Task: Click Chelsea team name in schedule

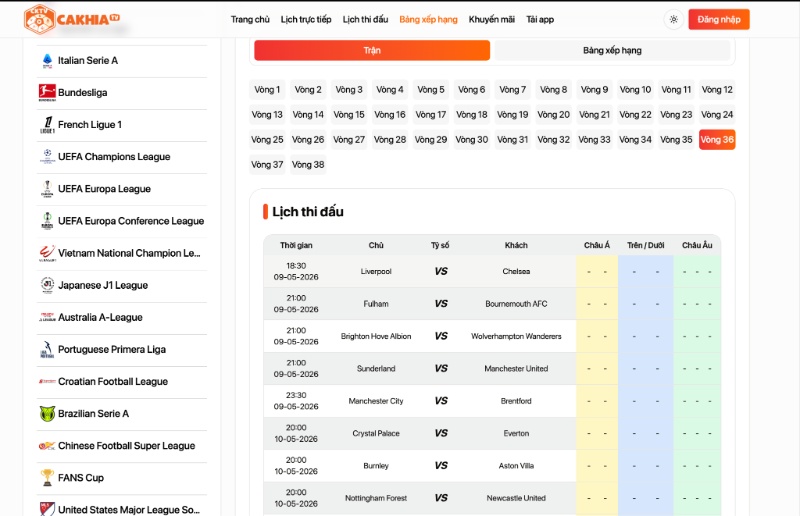Action: [x=516, y=271]
